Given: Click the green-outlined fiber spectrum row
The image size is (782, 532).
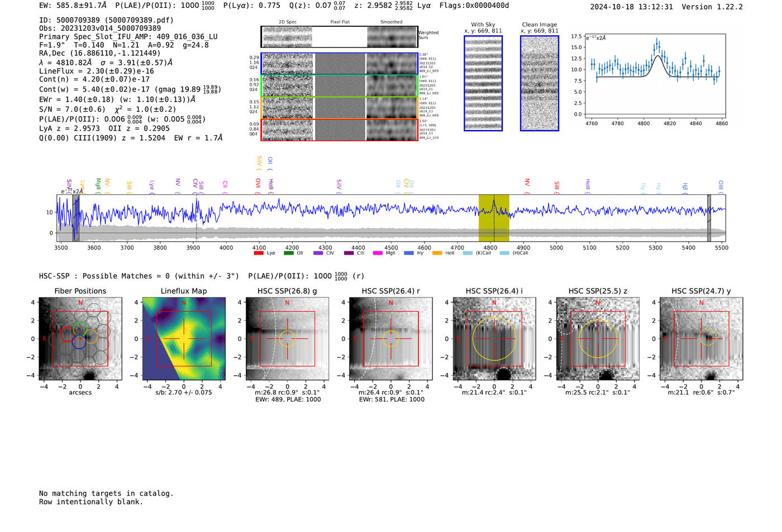Looking at the screenshot, I should pos(339,86).
